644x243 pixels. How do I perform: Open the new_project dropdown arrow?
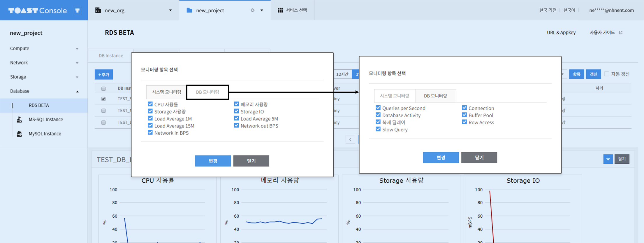pyautogui.click(x=262, y=10)
